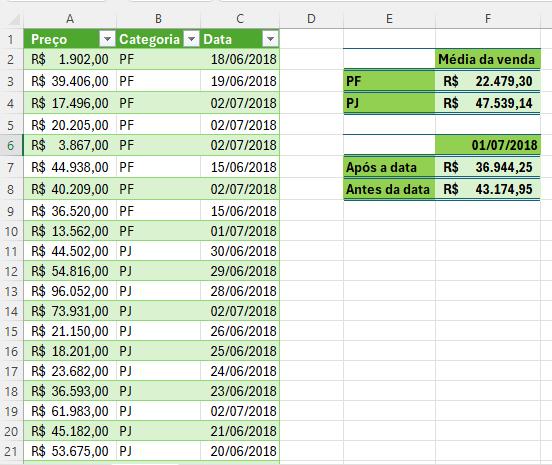Click date cell 21/06/2018
Viewport: 552px width, 465px height.
pos(240,431)
